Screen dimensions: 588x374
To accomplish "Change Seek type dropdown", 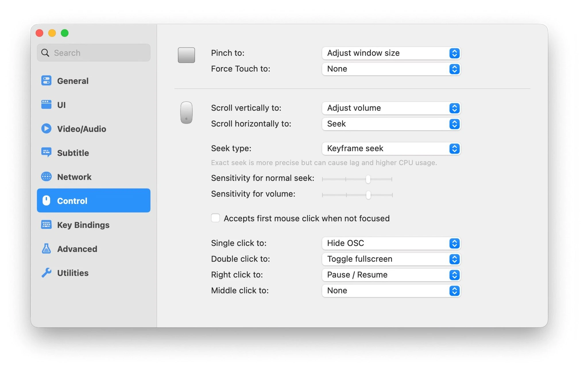I will (391, 149).
